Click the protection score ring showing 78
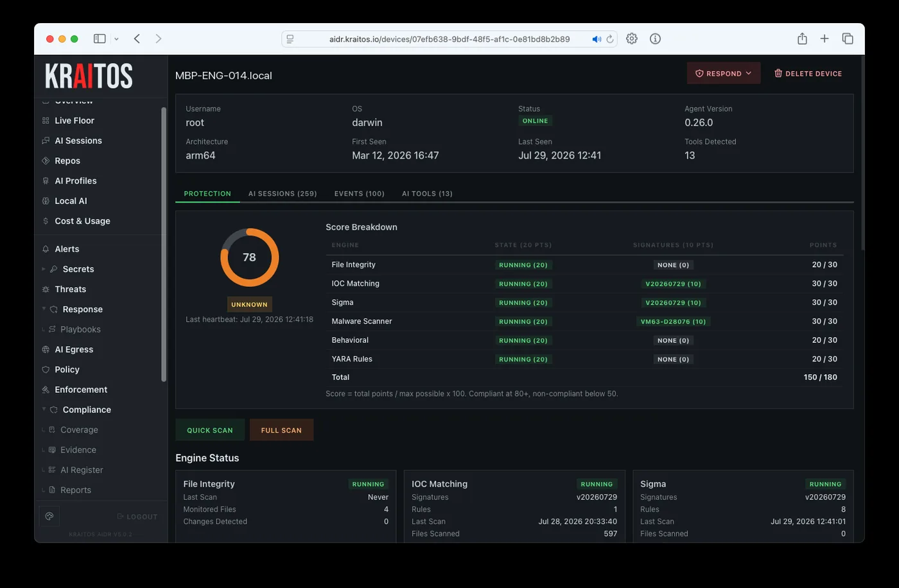The width and height of the screenshot is (899, 588). (249, 257)
